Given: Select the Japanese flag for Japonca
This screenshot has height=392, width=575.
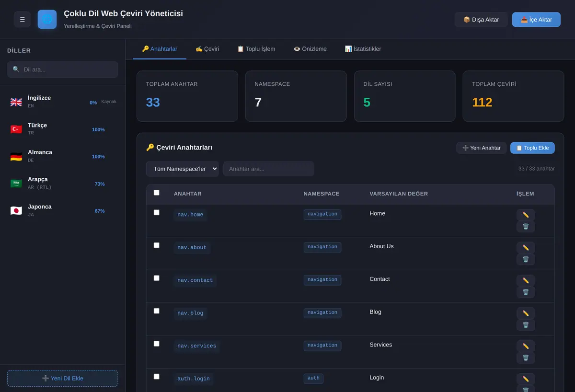Looking at the screenshot, I should [16, 211].
